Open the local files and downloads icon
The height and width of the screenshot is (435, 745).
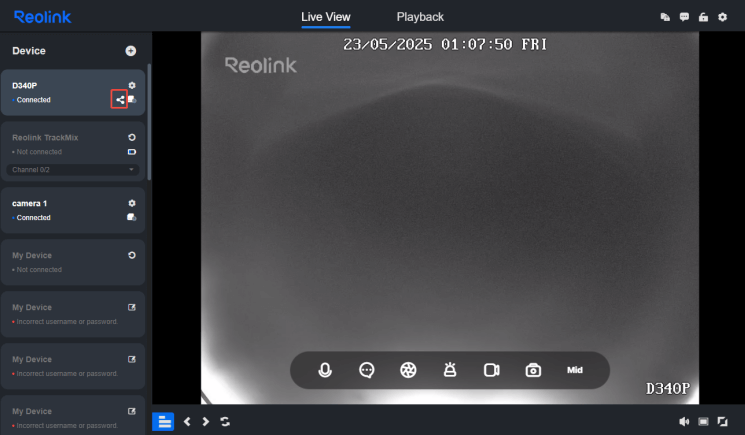pyautogui.click(x=665, y=17)
